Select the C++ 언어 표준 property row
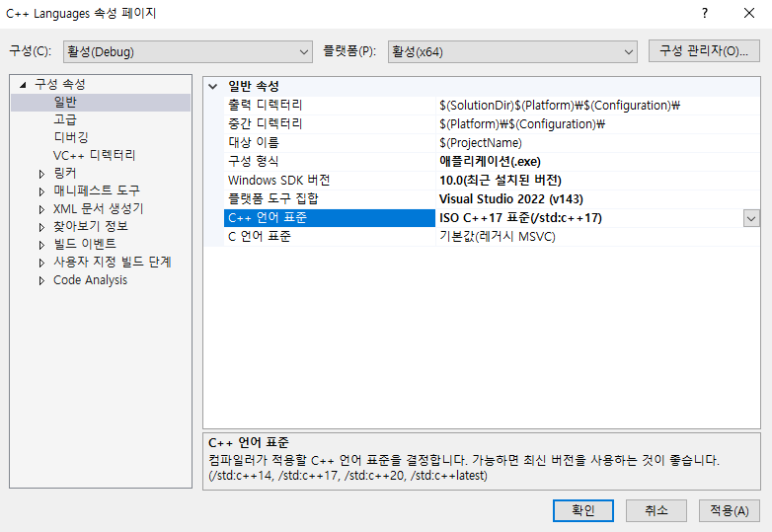 (x=492, y=217)
